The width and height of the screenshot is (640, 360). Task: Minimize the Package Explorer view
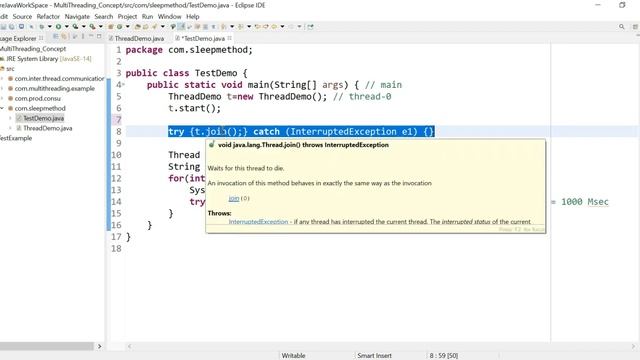coord(91,36)
